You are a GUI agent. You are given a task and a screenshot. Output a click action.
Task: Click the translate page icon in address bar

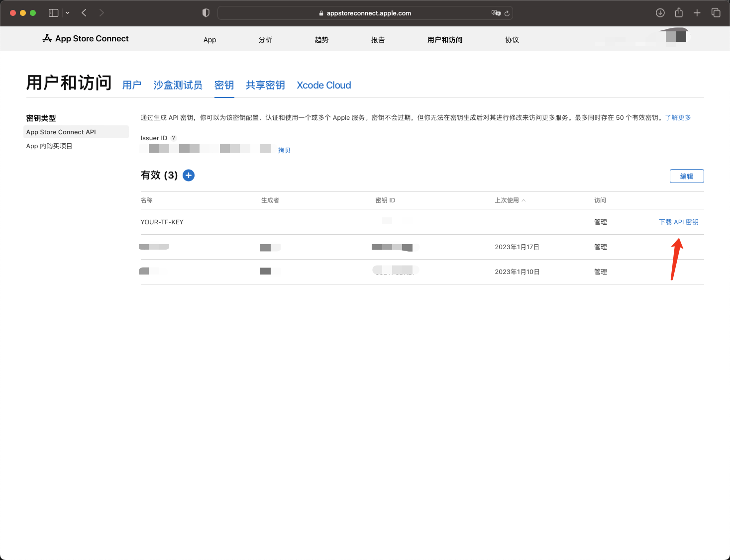click(x=496, y=13)
